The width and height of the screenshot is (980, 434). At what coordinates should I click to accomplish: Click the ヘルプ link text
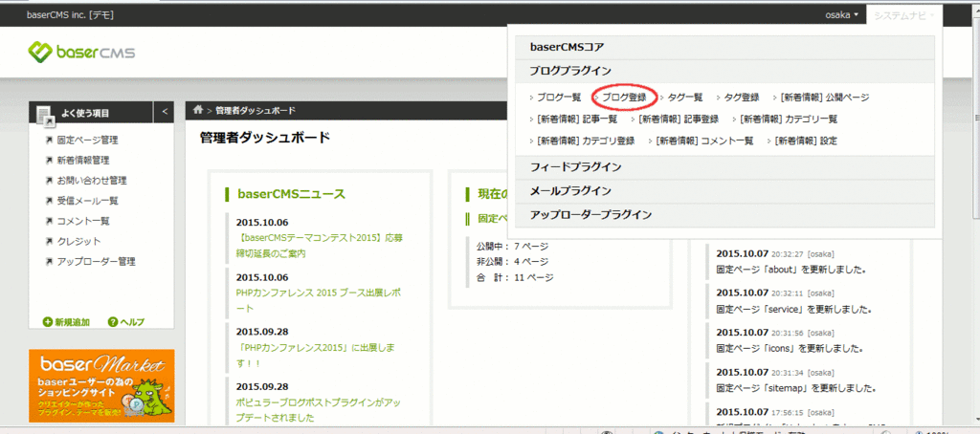tap(132, 322)
